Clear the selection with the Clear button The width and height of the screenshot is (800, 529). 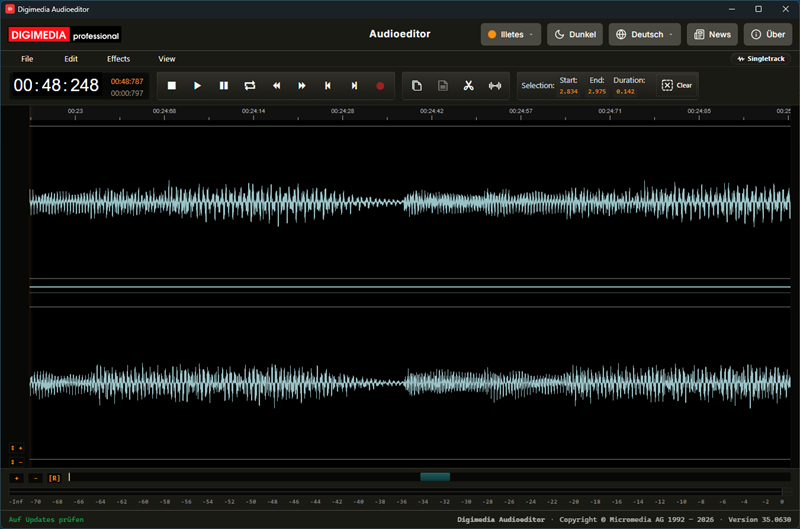(x=677, y=86)
